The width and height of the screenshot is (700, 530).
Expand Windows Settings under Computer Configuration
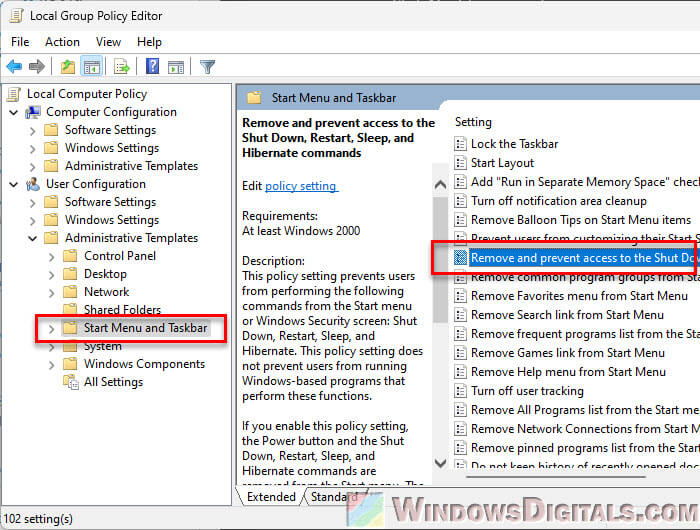33,149
